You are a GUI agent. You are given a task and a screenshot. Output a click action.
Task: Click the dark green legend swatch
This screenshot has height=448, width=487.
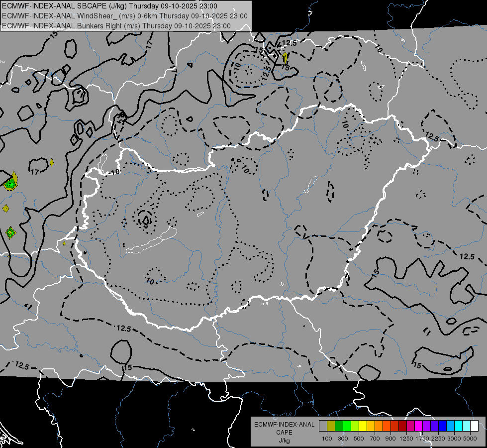click(x=339, y=426)
